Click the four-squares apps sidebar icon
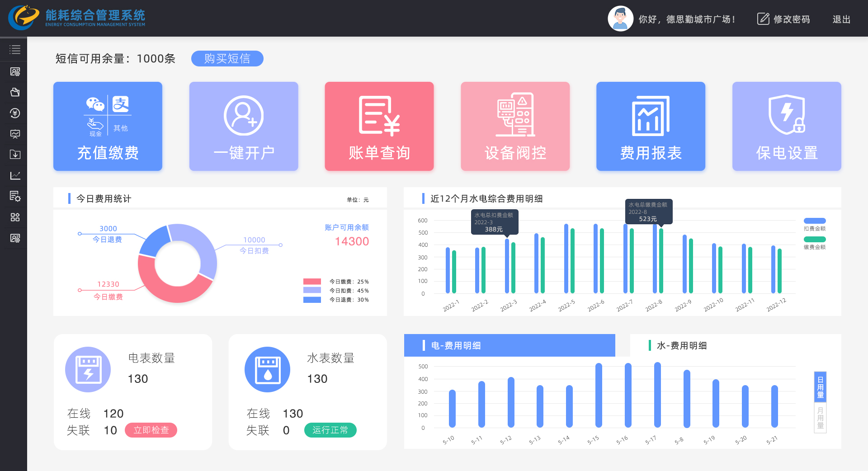 click(15, 217)
